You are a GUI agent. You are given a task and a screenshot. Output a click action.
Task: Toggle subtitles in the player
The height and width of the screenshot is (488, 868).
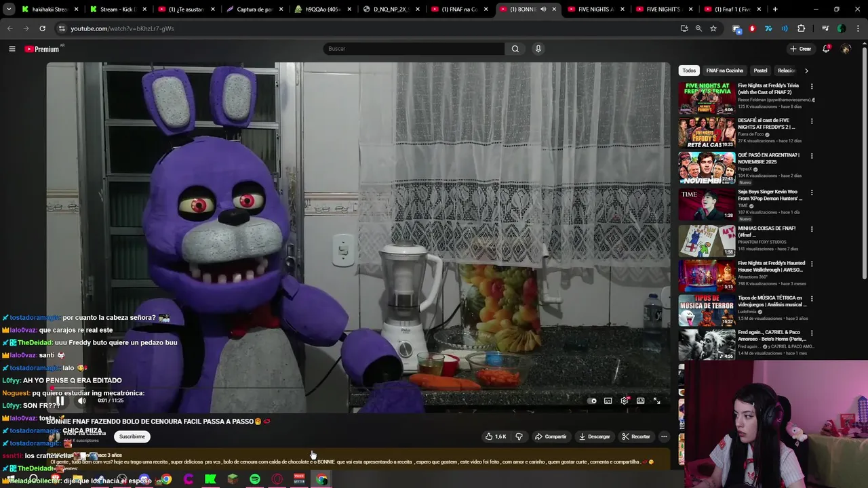pyautogui.click(x=608, y=401)
